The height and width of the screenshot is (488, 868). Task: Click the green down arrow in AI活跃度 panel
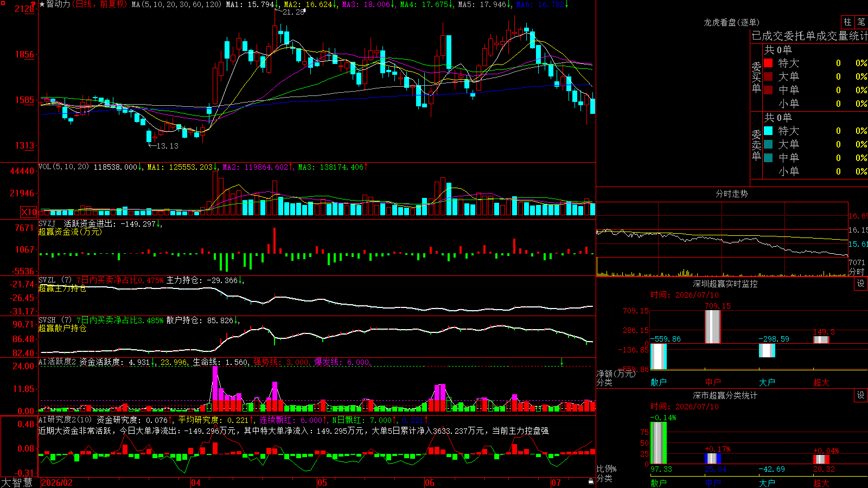tap(561, 362)
